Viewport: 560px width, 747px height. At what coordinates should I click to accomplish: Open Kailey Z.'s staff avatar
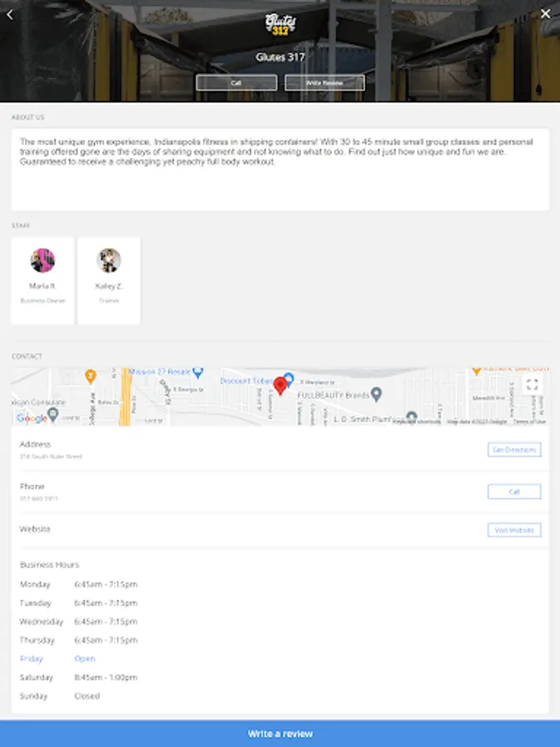tap(109, 260)
